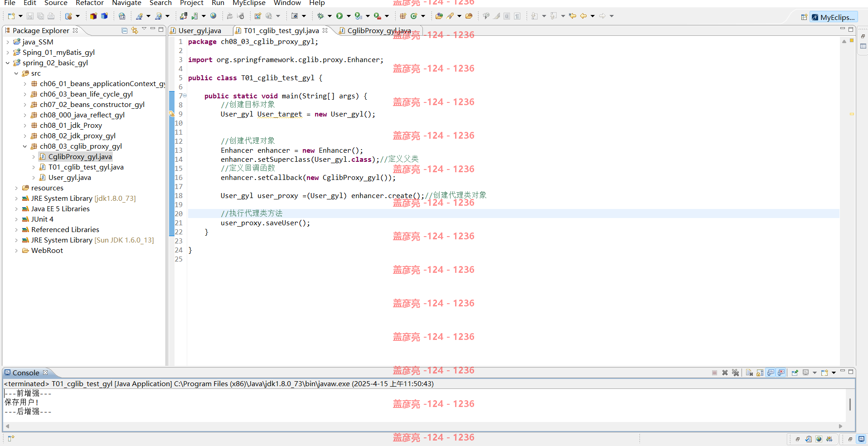Switch to User_gyl.java editor tab

pos(199,31)
